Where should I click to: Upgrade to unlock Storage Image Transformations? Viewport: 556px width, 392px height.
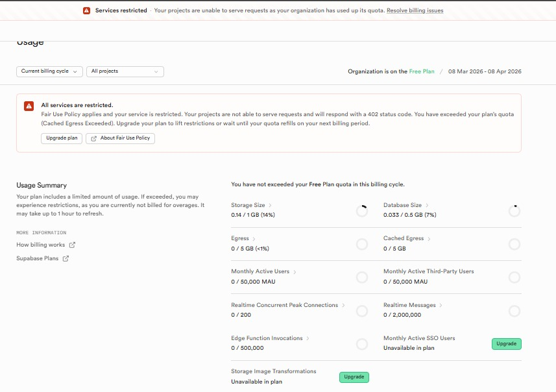(x=354, y=376)
